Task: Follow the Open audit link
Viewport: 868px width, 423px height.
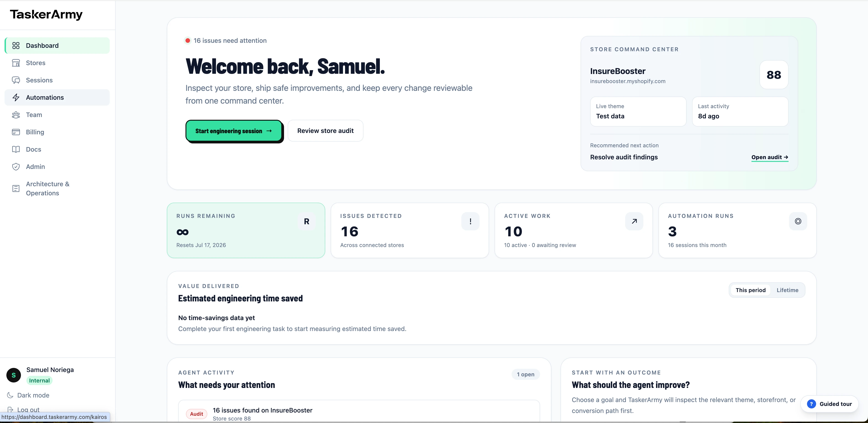Action: tap(770, 157)
